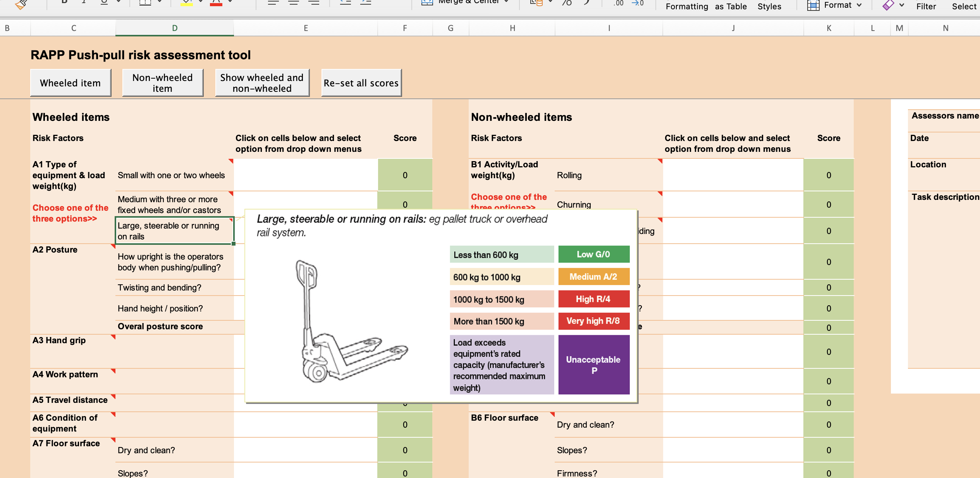980x478 pixels.
Task: Select column E header
Action: (x=306, y=28)
